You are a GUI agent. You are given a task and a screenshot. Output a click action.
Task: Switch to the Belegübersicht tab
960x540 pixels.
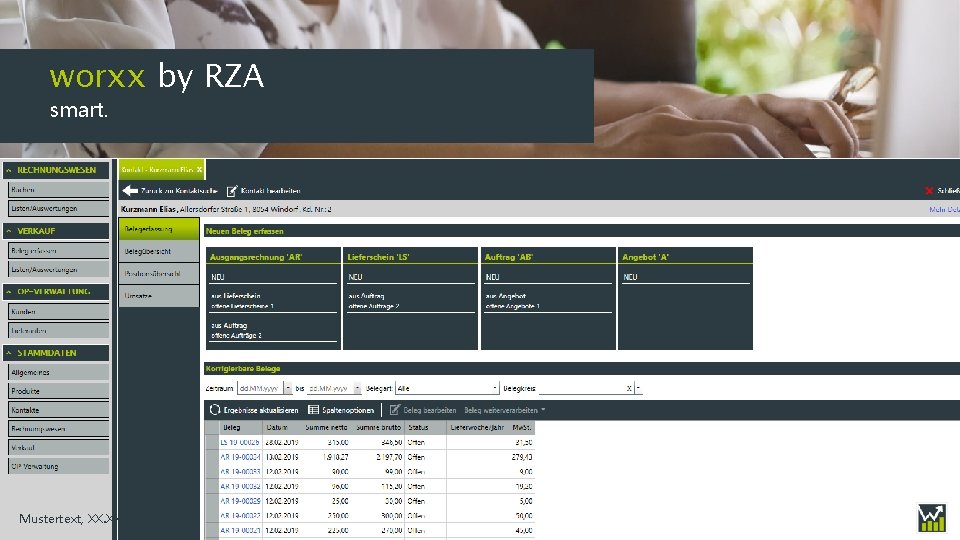coord(159,251)
